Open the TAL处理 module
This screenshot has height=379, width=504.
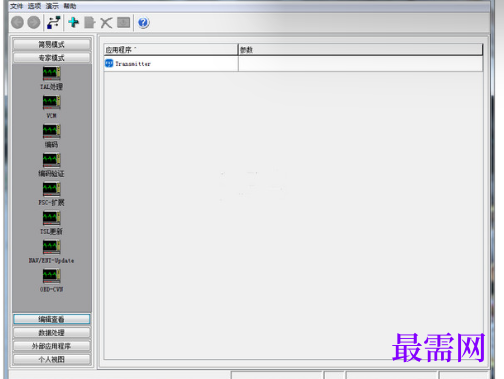(51, 78)
